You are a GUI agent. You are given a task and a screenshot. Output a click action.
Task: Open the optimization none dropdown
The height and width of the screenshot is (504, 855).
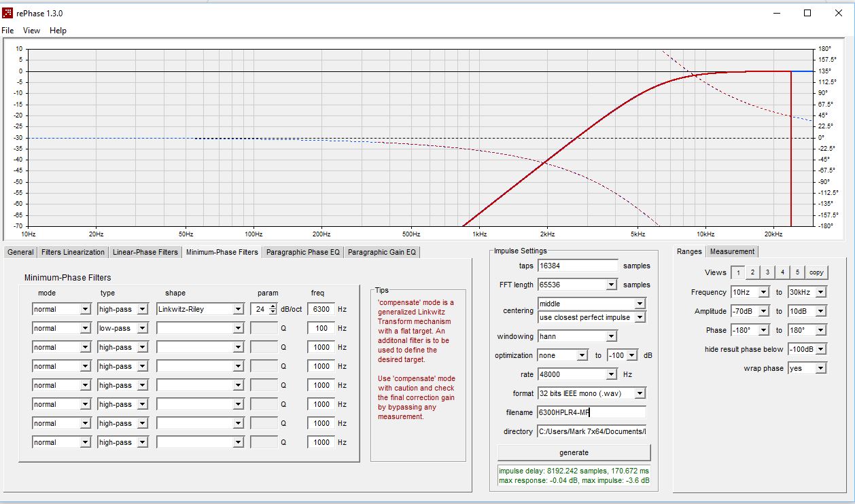[x=563, y=355]
